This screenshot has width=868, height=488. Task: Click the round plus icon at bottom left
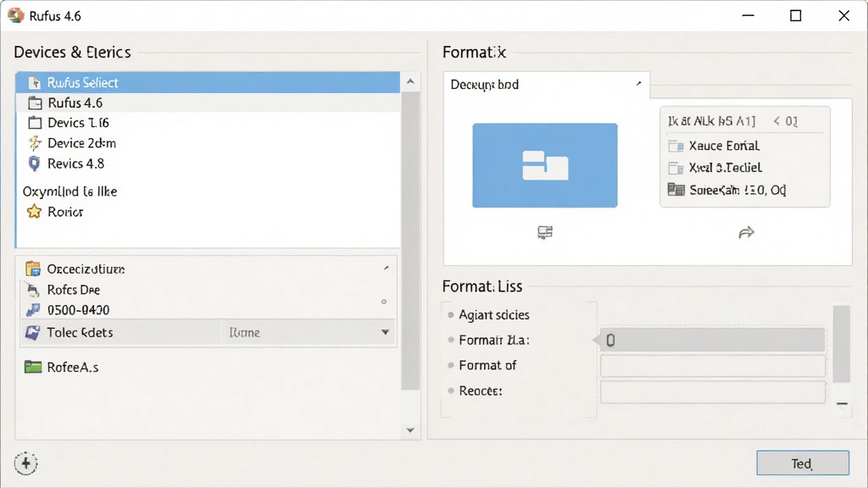click(x=25, y=463)
